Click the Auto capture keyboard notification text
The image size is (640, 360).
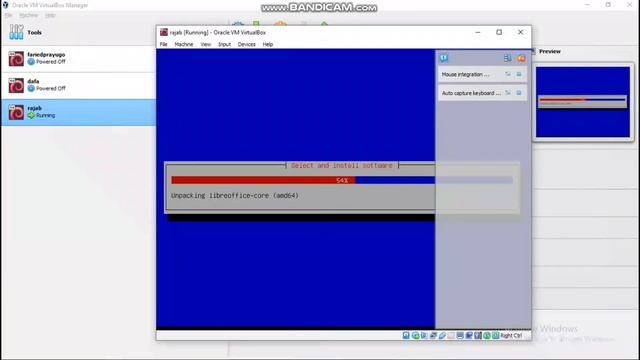(x=471, y=93)
